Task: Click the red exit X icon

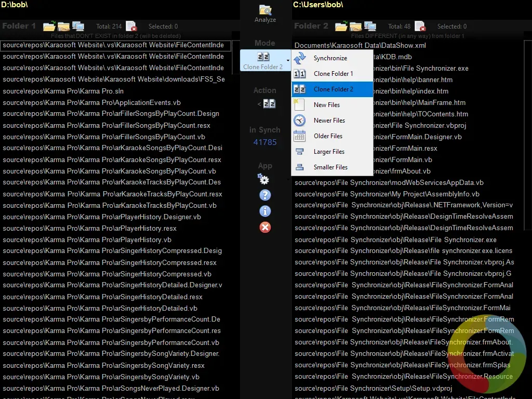Action: point(265,227)
